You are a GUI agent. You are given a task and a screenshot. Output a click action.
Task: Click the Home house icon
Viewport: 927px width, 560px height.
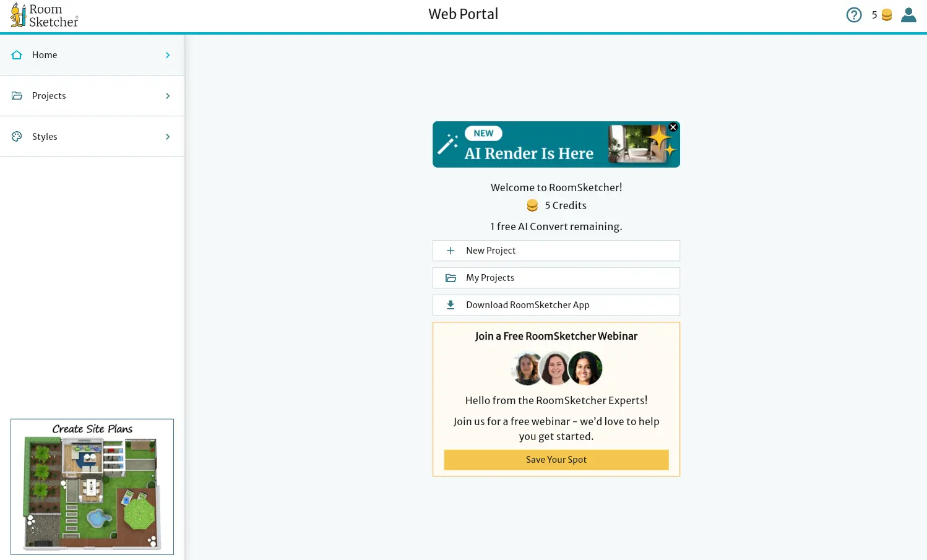pyautogui.click(x=17, y=55)
